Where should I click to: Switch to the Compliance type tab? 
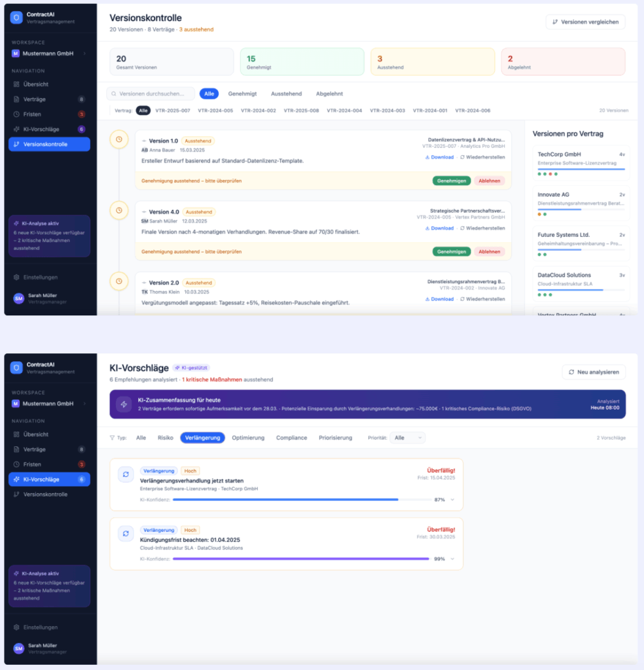click(291, 438)
